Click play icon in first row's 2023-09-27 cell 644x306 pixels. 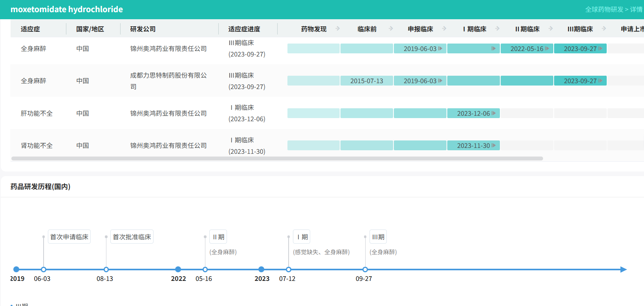(x=600, y=49)
